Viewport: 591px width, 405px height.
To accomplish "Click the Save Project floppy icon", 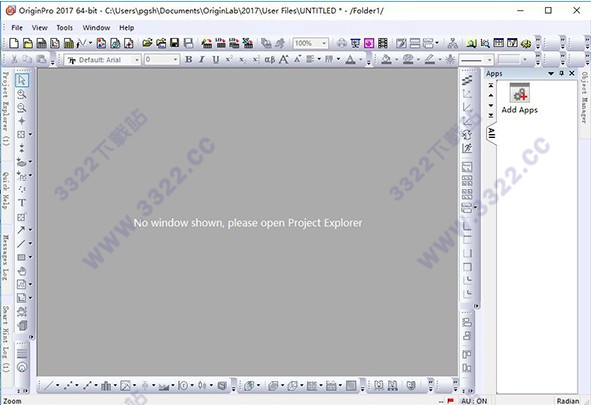I will 175,43.
